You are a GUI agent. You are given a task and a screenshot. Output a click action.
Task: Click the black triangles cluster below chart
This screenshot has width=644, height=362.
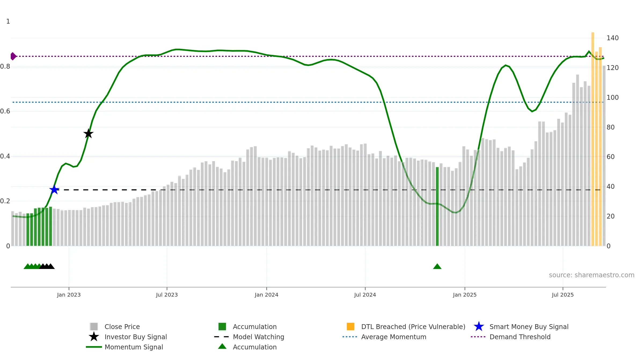click(47, 267)
